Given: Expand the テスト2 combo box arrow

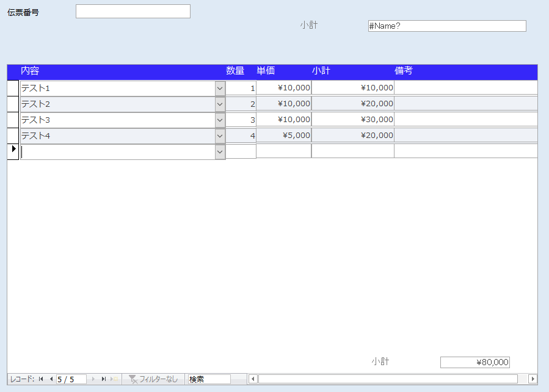Looking at the screenshot, I should pyautogui.click(x=220, y=104).
